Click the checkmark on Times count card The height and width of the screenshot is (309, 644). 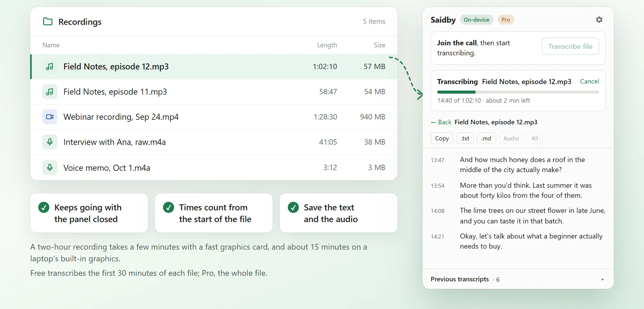click(168, 207)
